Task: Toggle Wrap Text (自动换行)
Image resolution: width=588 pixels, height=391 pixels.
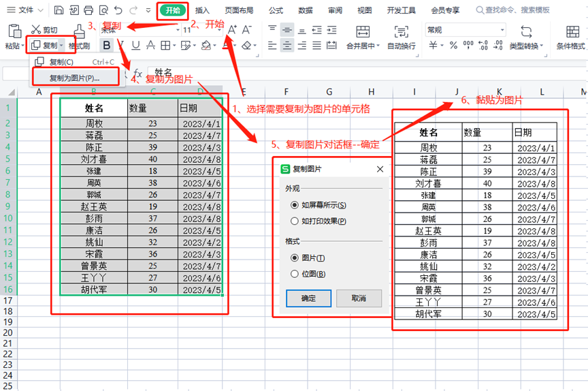Action: [x=402, y=37]
